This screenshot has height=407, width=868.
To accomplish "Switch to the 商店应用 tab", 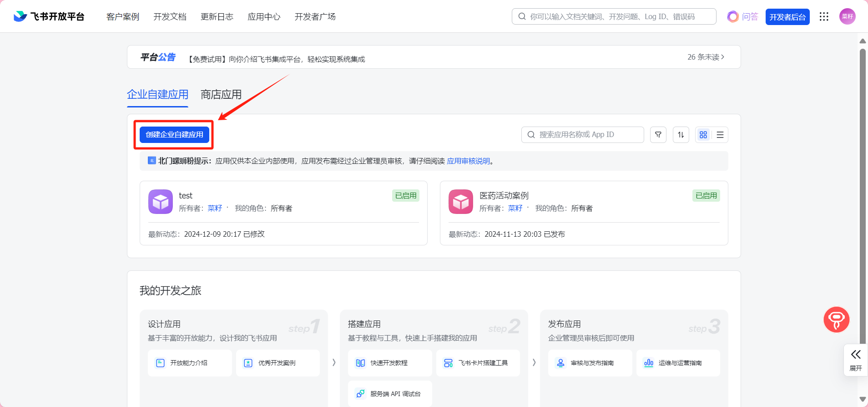I will click(x=221, y=95).
